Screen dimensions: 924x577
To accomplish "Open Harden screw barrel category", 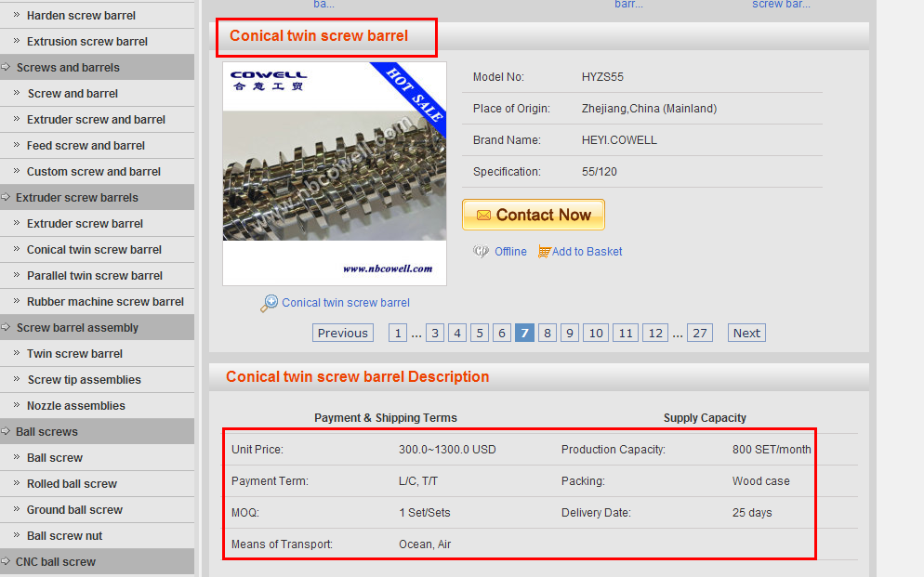I will tap(81, 15).
